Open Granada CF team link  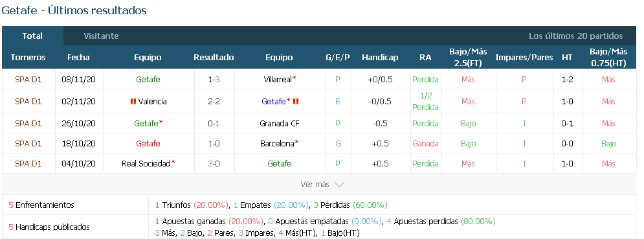(x=280, y=124)
